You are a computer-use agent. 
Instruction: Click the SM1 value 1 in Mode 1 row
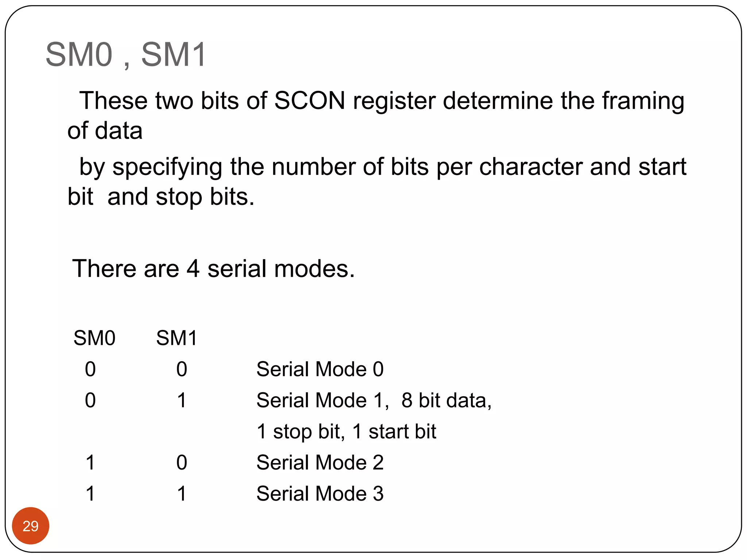click(182, 400)
